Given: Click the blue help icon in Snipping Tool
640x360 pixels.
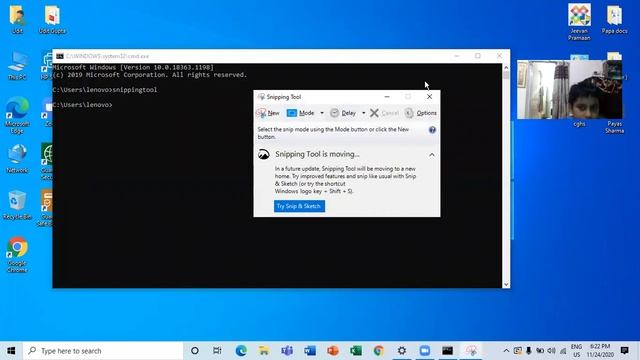Looking at the screenshot, I should [x=432, y=130].
